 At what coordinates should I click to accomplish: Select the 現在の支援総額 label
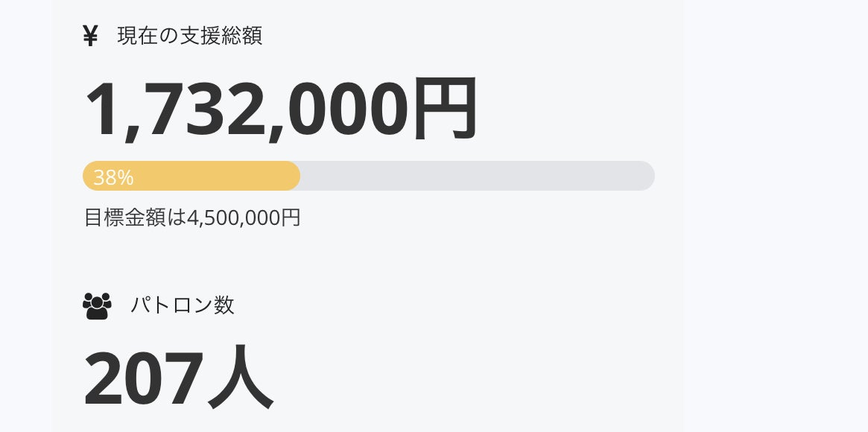189,36
